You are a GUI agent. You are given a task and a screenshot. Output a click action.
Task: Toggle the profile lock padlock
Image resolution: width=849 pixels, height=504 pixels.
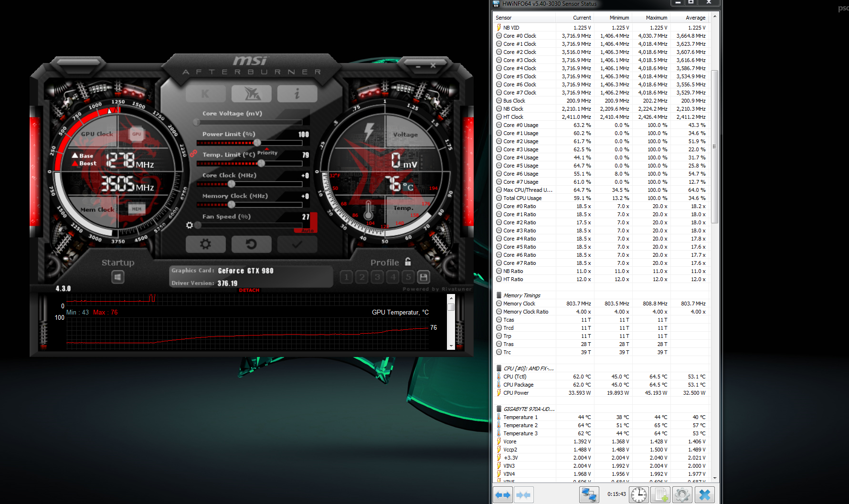click(x=408, y=262)
